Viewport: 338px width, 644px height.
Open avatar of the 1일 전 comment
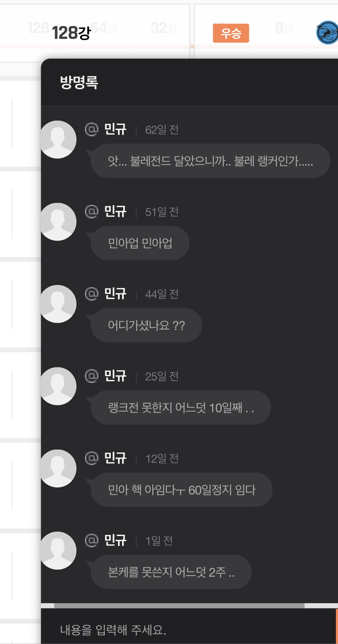58,550
